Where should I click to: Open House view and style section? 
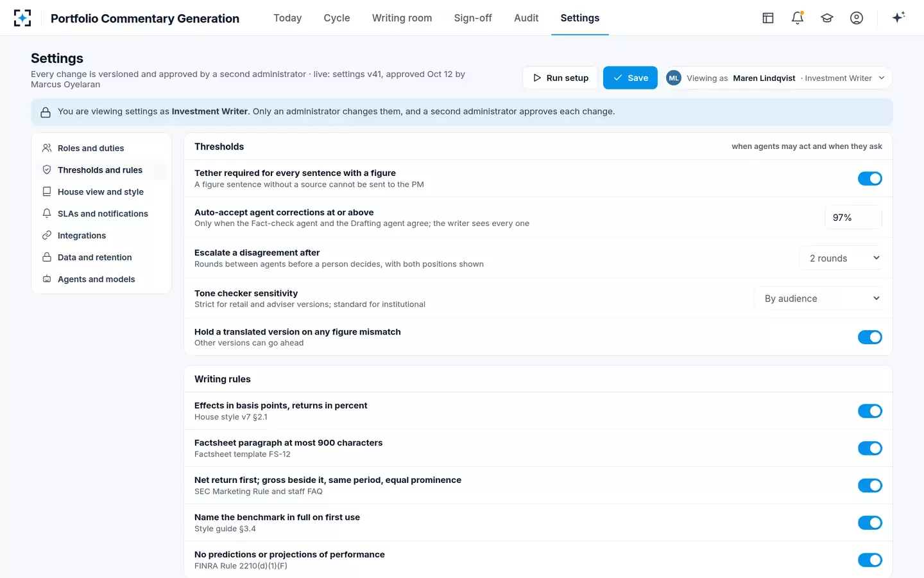(x=101, y=192)
